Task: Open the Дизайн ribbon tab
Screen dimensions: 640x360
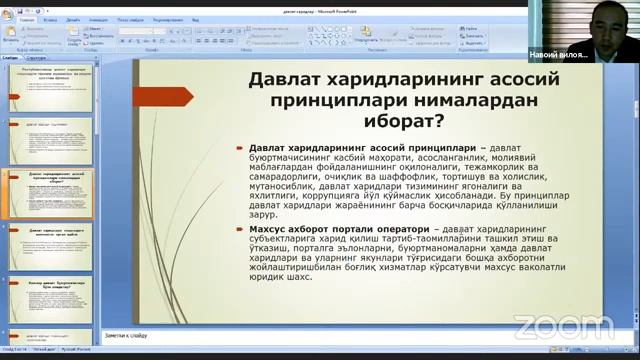Action: 73,20
